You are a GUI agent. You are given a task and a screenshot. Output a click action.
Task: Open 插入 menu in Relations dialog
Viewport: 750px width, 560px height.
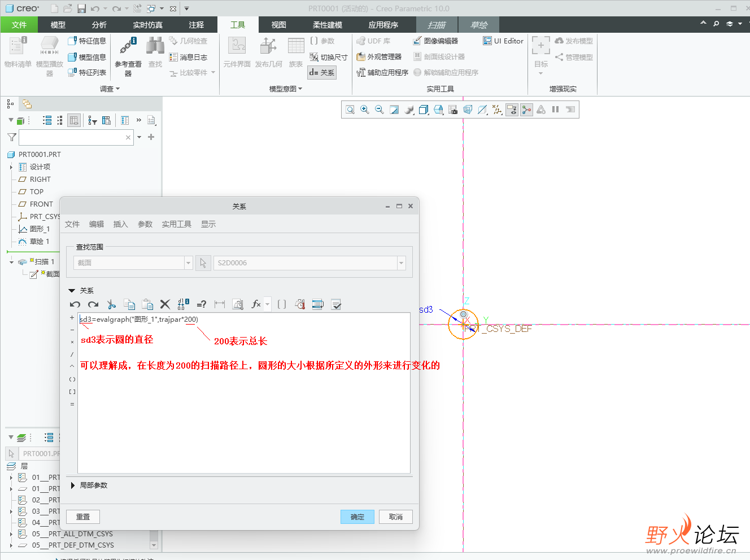(121, 224)
